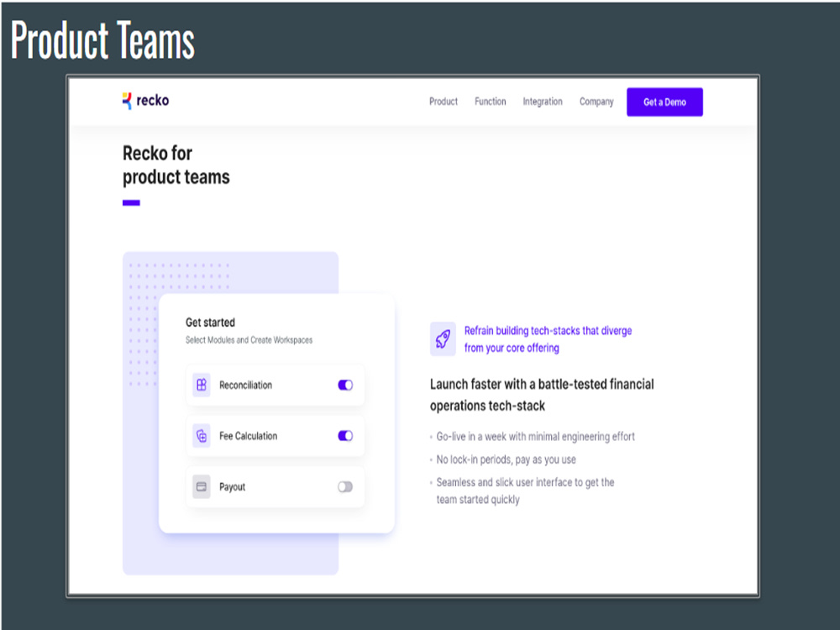
Task: Click 'Select Modules and Create Workspaces' text
Action: [x=249, y=340]
